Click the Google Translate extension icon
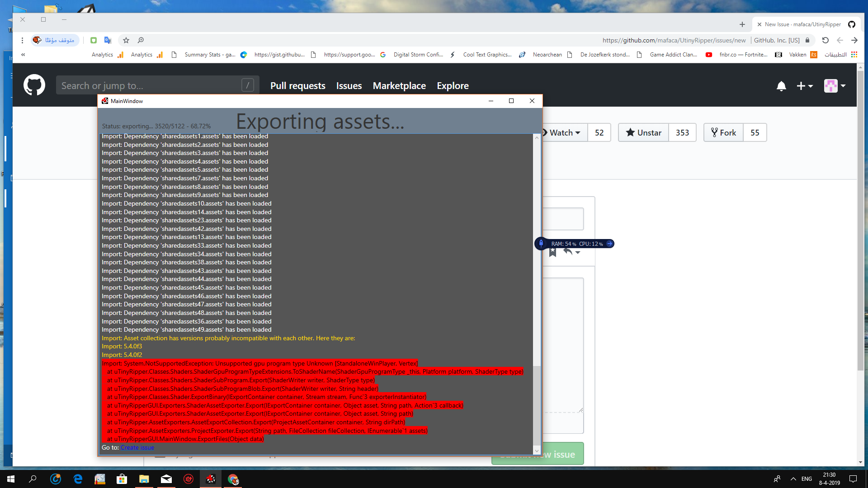The image size is (868, 488). 108,40
